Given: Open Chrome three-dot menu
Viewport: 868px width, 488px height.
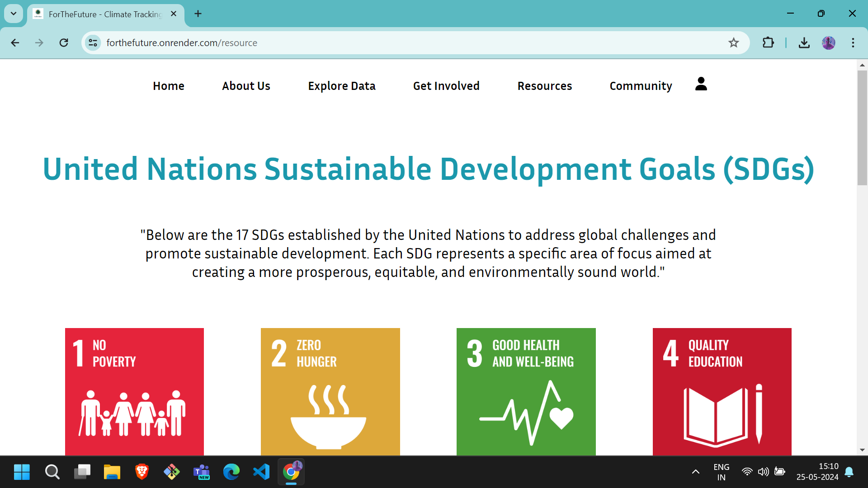Looking at the screenshot, I should (x=853, y=43).
